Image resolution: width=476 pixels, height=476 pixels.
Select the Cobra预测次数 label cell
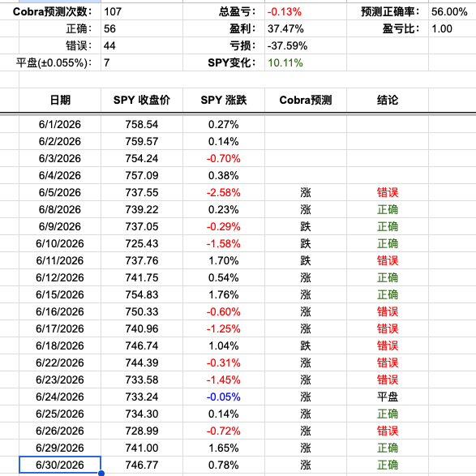[x=52, y=12]
